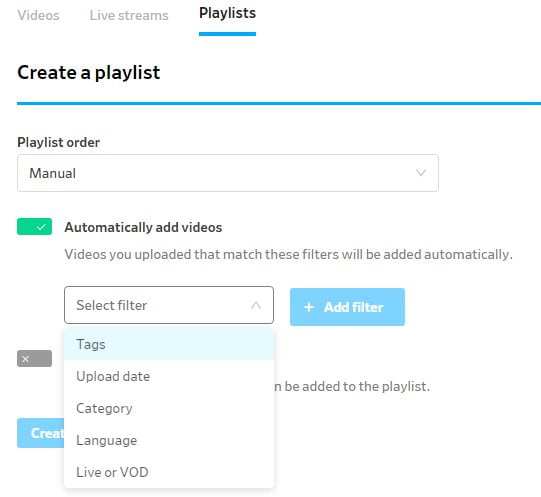The width and height of the screenshot is (541, 497).
Task: Click the up chevron in Select filter box
Action: (x=256, y=305)
